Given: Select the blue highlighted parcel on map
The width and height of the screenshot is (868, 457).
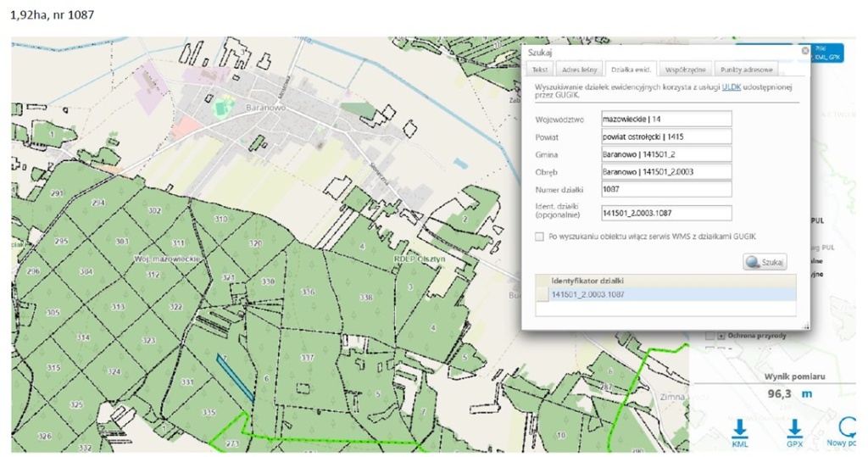Looking at the screenshot, I should pyautogui.click(x=235, y=378).
